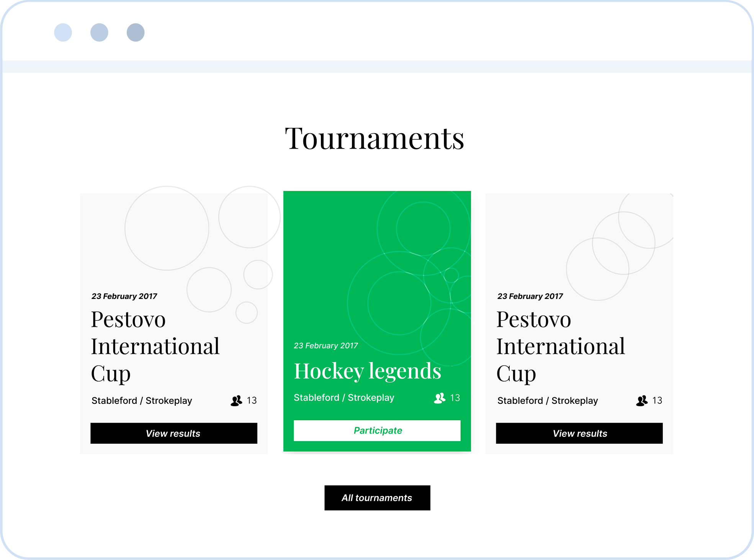754x560 pixels.
Task: Click the lightest blue window dot
Action: (63, 33)
